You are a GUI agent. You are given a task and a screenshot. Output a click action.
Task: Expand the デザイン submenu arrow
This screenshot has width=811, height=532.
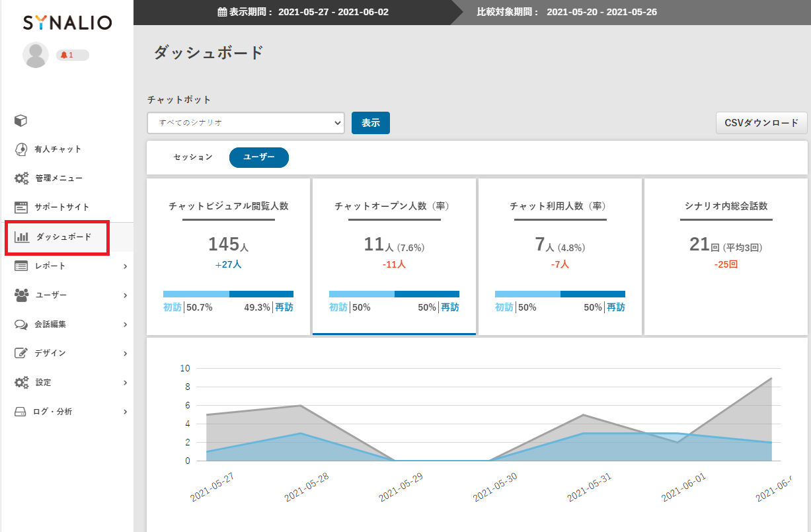125,354
